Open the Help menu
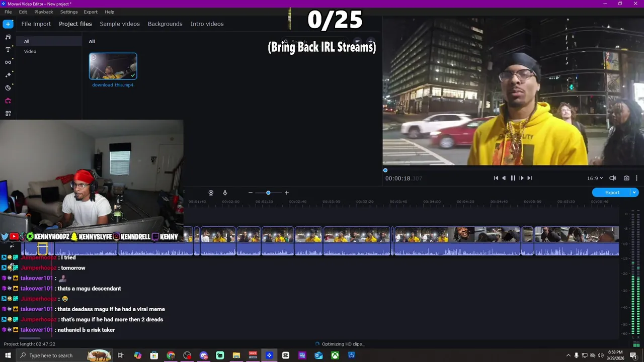This screenshot has width=644, height=362. [x=109, y=12]
